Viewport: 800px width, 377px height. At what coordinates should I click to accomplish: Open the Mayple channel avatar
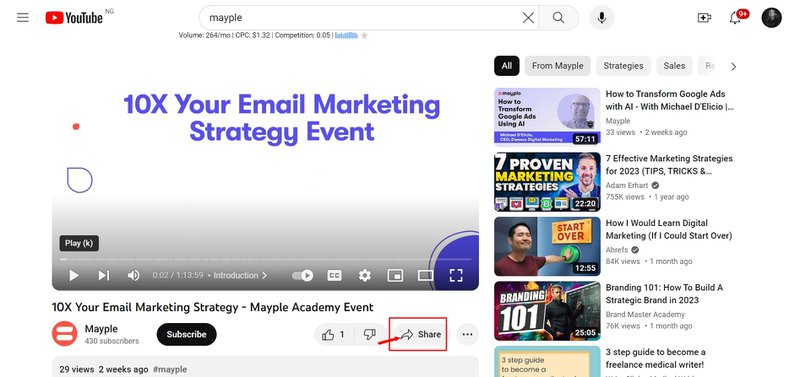[65, 334]
